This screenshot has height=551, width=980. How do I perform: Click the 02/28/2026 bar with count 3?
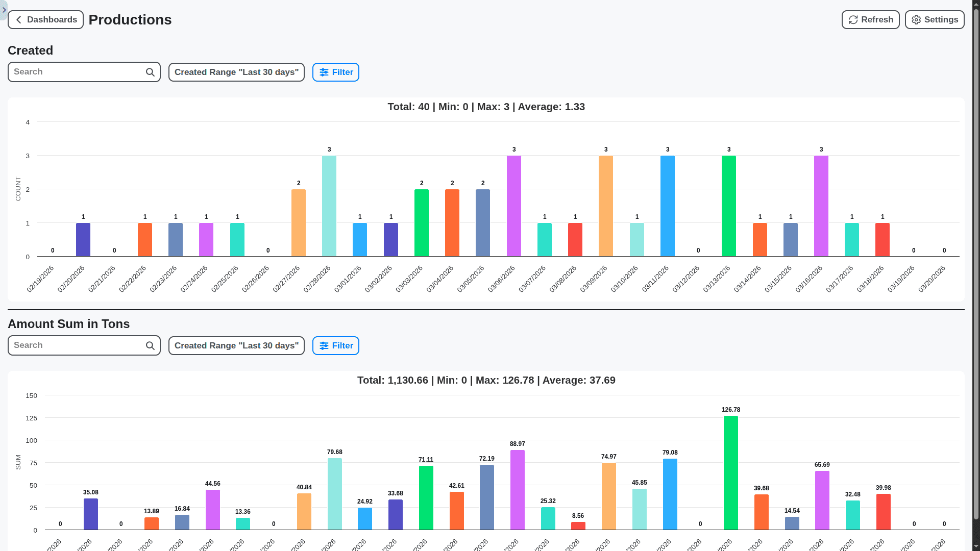click(329, 204)
